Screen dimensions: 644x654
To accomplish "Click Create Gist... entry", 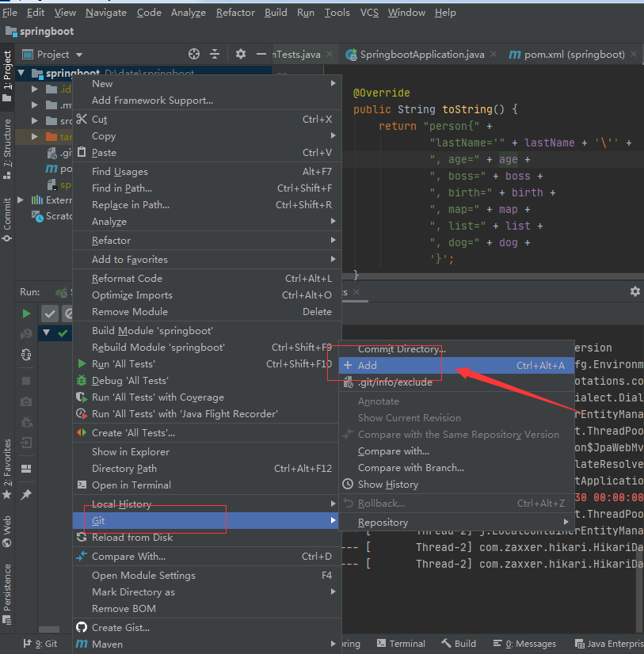I will [x=208, y=627].
